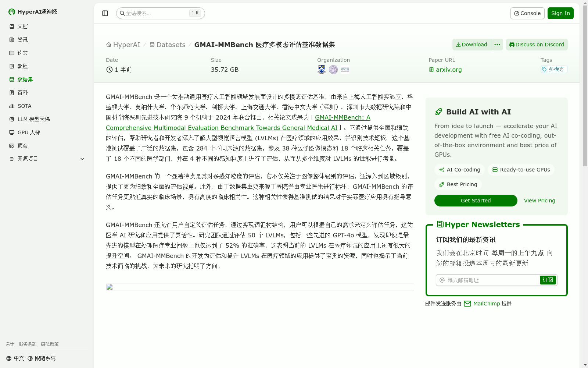Image resolution: width=588 pixels, height=368 pixels.
Task: Click the Sign In button
Action: click(560, 13)
